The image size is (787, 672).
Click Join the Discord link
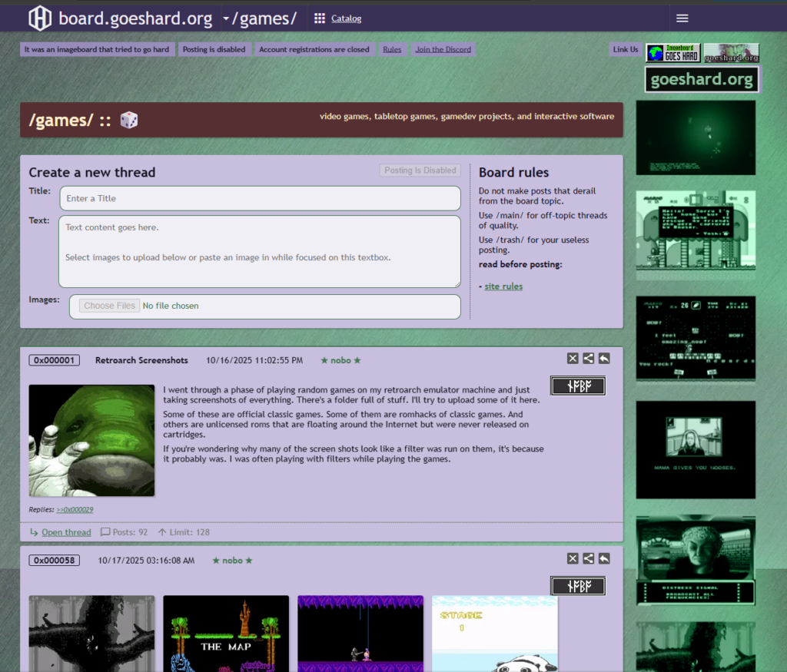click(442, 49)
